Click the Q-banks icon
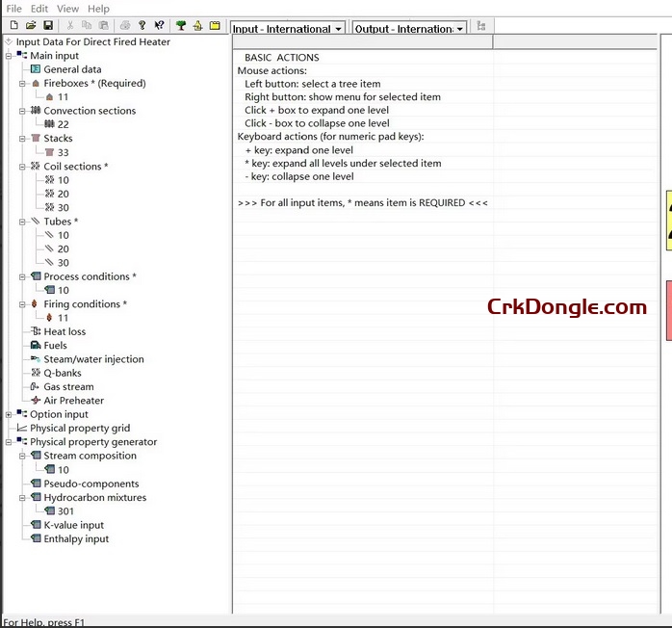The height and width of the screenshot is (628, 672). pyautogui.click(x=36, y=373)
